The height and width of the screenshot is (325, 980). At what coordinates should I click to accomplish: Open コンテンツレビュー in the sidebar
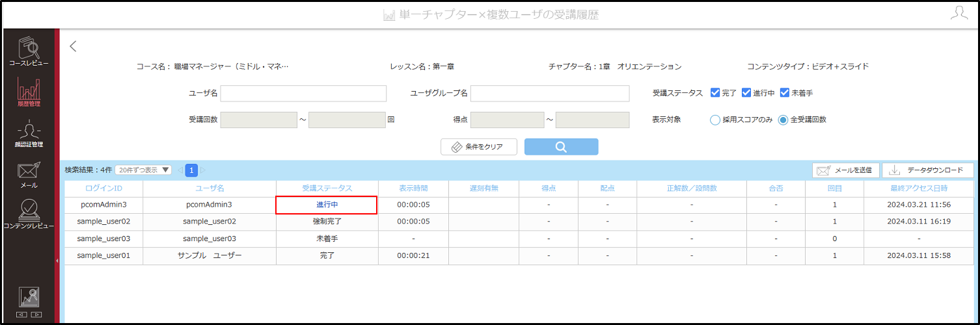pyautogui.click(x=29, y=214)
